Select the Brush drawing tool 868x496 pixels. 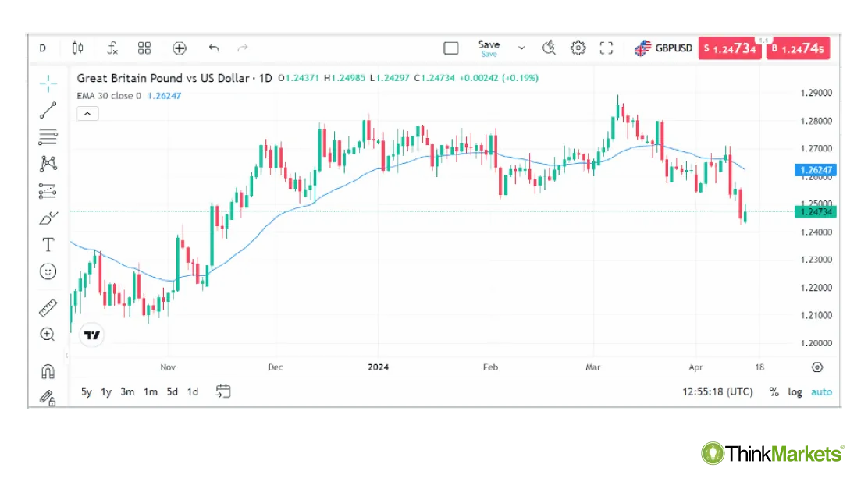(x=48, y=218)
